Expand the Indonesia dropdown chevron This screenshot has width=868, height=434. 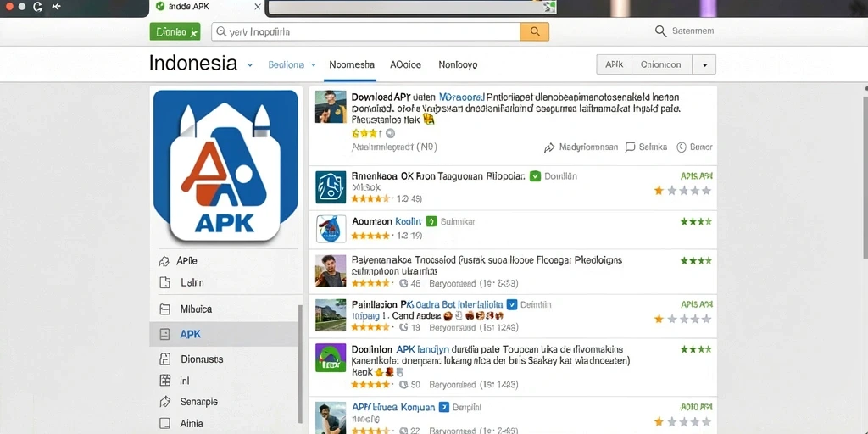tap(250, 64)
